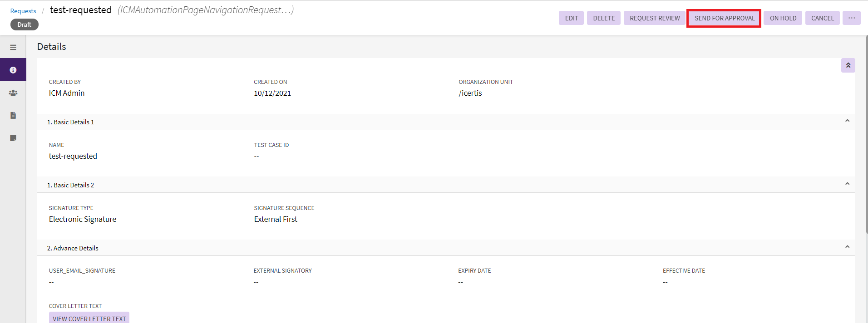Image resolution: width=868 pixels, height=323 pixels.
Task: Click the Draft status badge
Action: pos(25,24)
